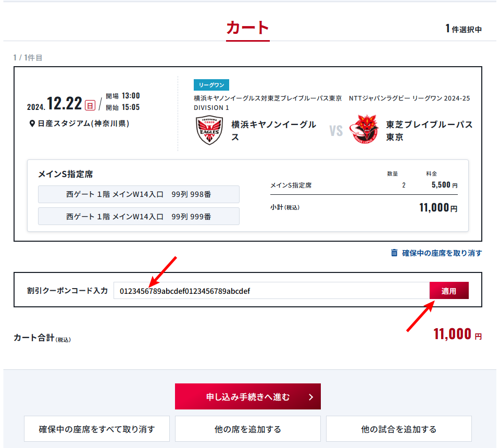Click the quantity value 2
500x448 pixels.
click(404, 185)
